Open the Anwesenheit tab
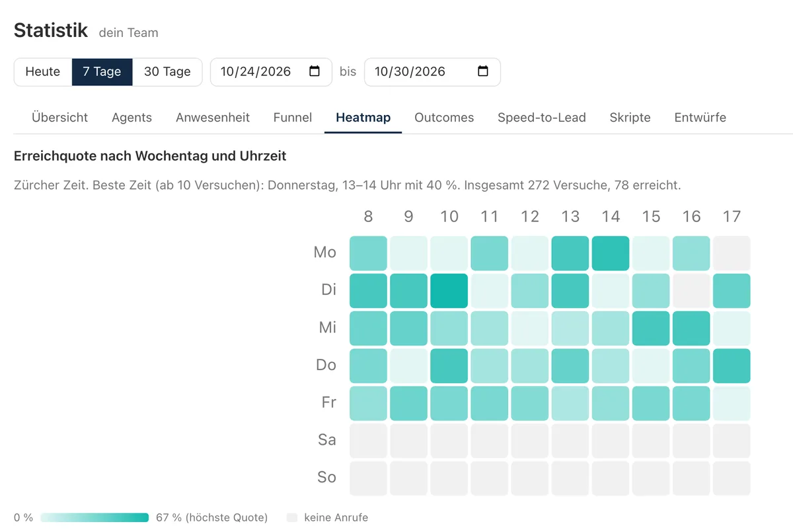Image resolution: width=793 pixels, height=532 pixels. pyautogui.click(x=213, y=118)
